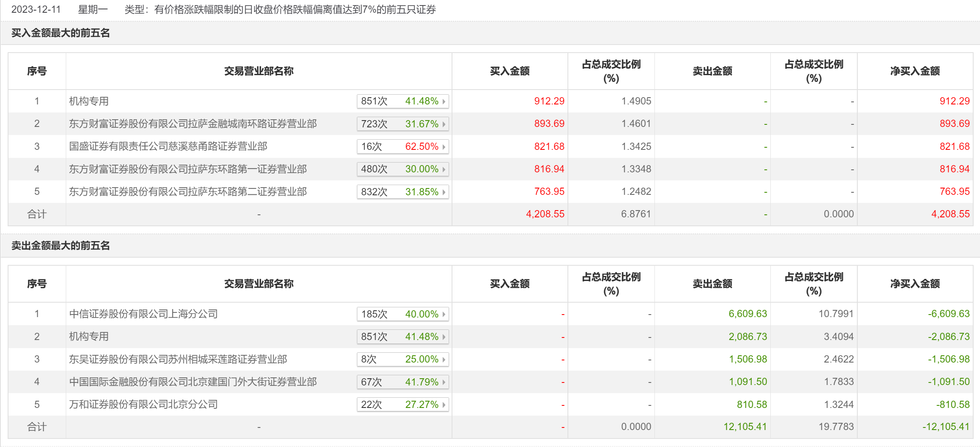Click the 买入金额最大的前五名 section heading

tap(60, 33)
